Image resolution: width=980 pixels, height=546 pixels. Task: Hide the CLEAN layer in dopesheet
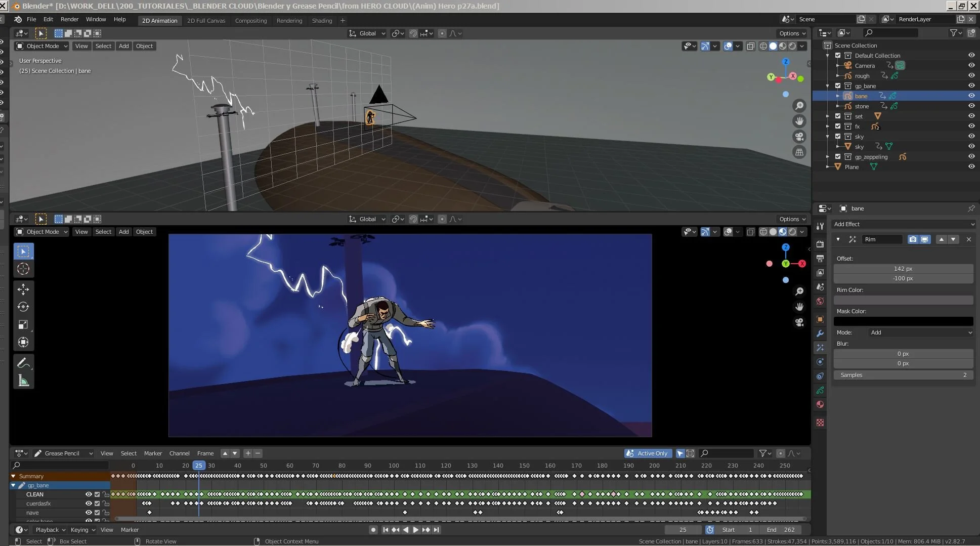pyautogui.click(x=89, y=494)
